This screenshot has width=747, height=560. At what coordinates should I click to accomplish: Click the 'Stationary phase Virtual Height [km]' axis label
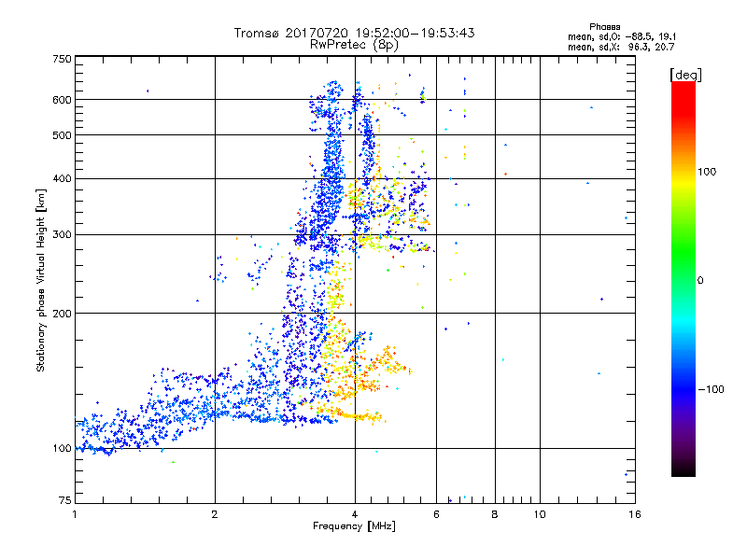pos(41,280)
